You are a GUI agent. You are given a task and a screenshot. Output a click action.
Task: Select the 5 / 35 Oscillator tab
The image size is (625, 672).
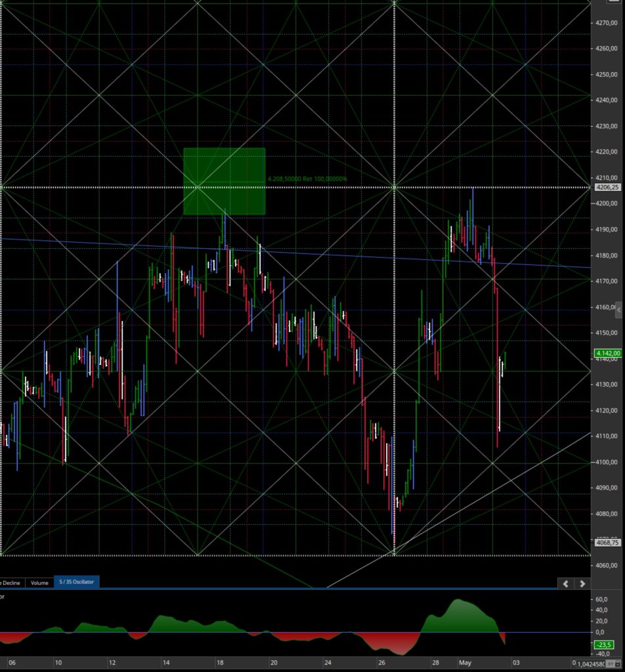(x=76, y=582)
